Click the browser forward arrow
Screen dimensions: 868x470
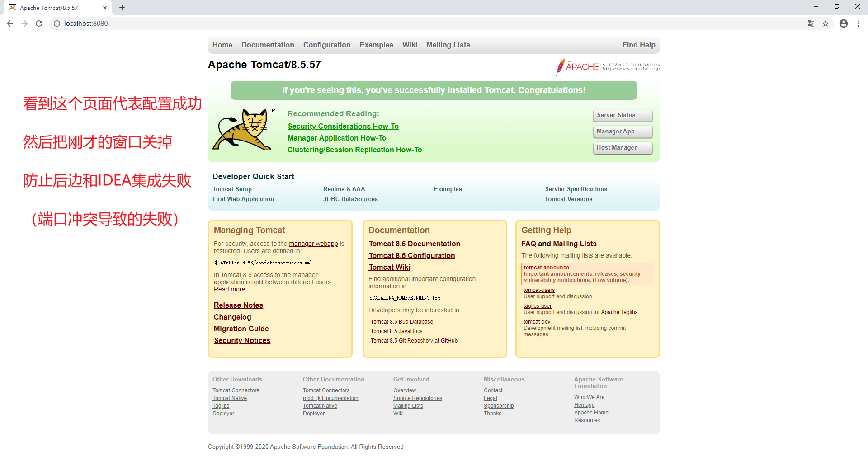pos(24,23)
